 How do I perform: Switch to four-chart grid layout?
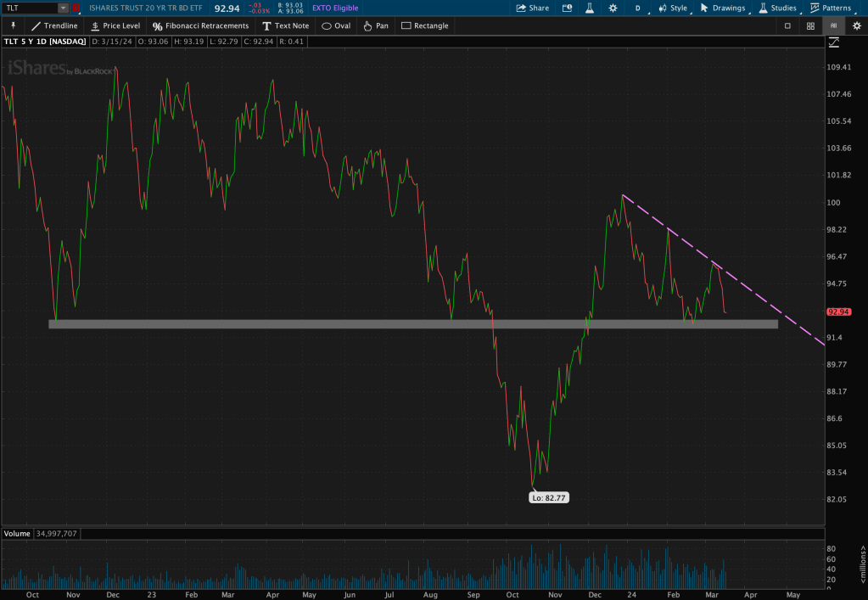tap(810, 25)
